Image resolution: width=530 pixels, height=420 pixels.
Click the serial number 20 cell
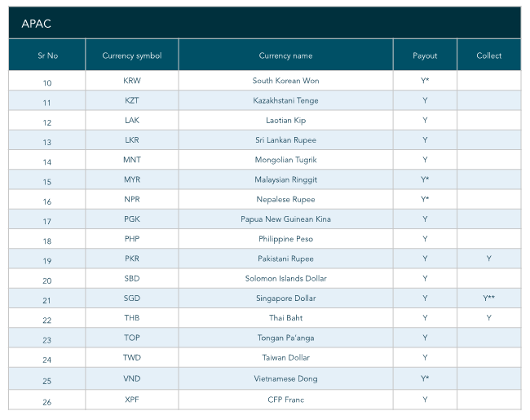[47, 280]
